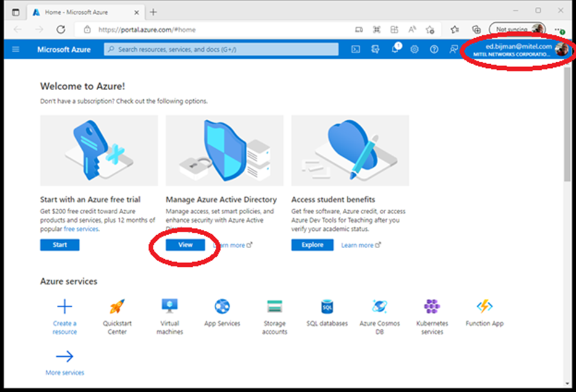Open the Notifications bell
The image size is (576, 392).
tap(395, 49)
